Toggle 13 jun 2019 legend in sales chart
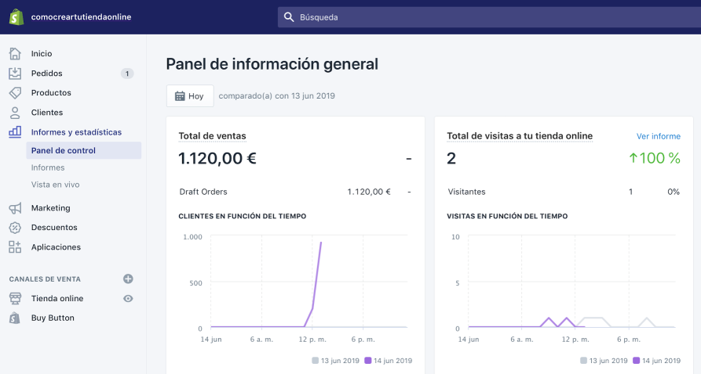701x374 pixels. click(335, 361)
